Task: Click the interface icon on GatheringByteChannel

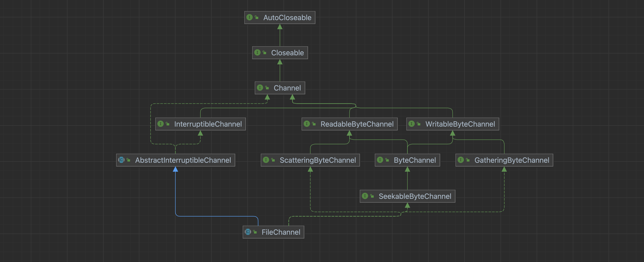Action: pyautogui.click(x=461, y=160)
